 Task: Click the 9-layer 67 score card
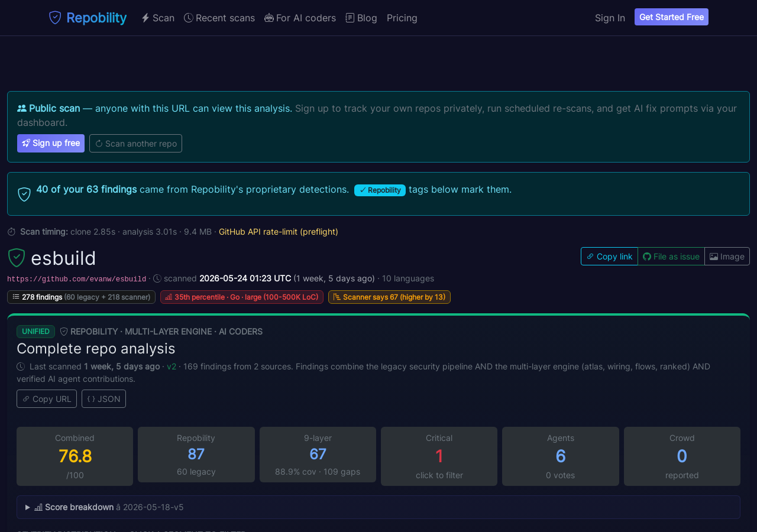318,455
